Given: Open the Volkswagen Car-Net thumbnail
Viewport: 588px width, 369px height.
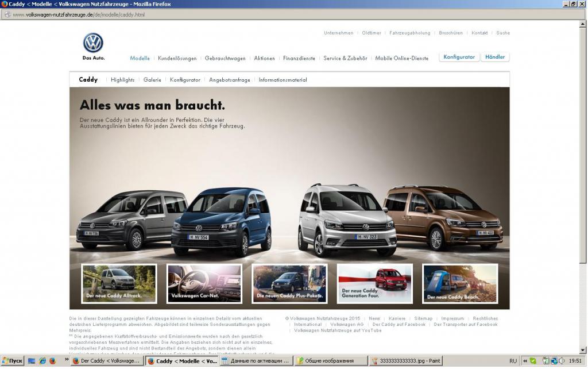Looking at the screenshot, I should click(x=204, y=284).
